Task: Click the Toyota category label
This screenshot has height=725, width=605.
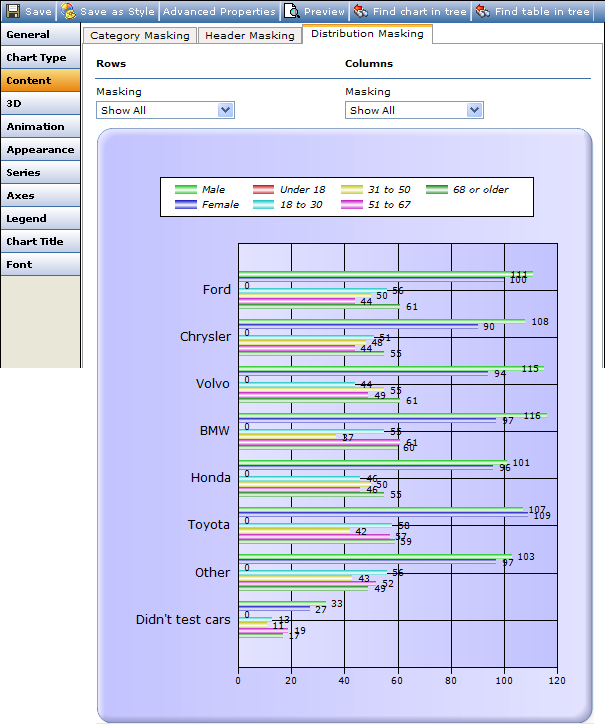Action: click(209, 525)
